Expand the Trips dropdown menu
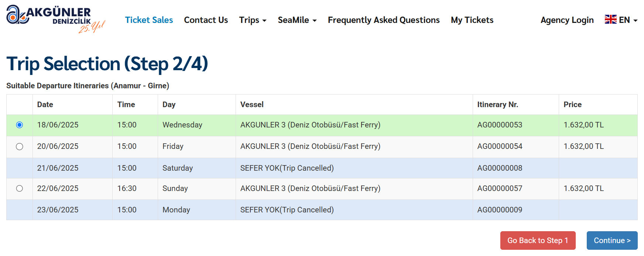 coord(253,20)
